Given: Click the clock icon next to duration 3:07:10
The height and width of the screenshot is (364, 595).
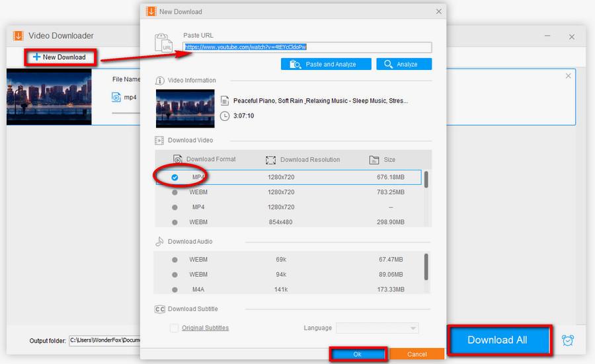Looking at the screenshot, I should coord(225,116).
